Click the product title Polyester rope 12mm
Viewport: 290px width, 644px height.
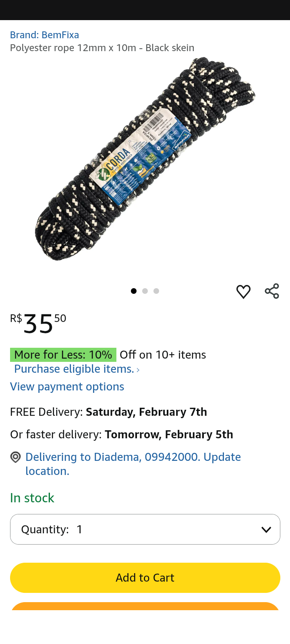click(x=102, y=47)
